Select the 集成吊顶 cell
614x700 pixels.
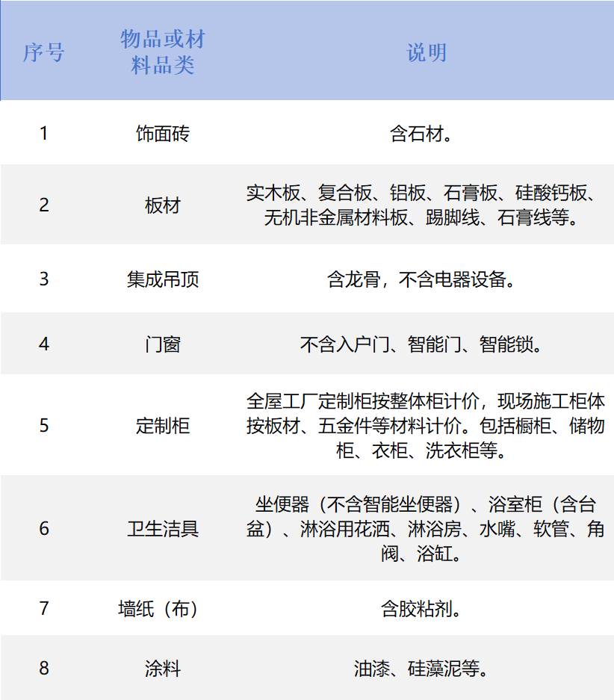point(163,279)
